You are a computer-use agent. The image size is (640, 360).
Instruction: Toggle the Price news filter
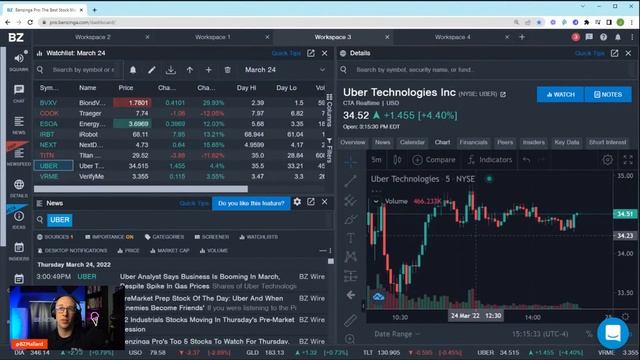click(x=128, y=251)
